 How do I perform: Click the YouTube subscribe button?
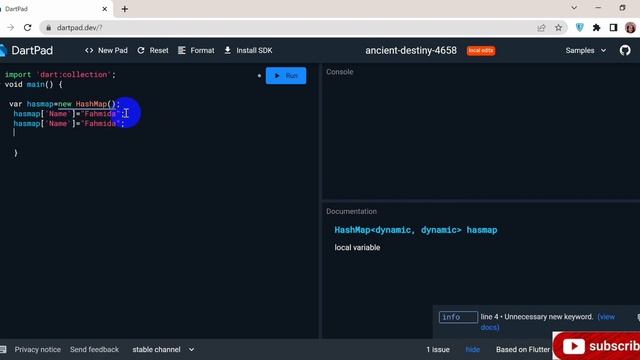click(x=596, y=346)
